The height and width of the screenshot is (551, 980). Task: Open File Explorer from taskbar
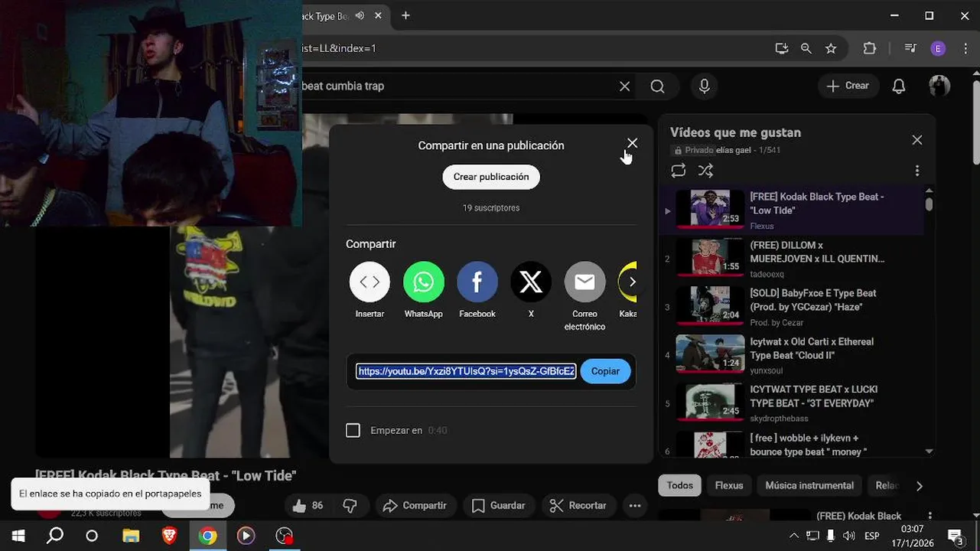[x=132, y=536]
